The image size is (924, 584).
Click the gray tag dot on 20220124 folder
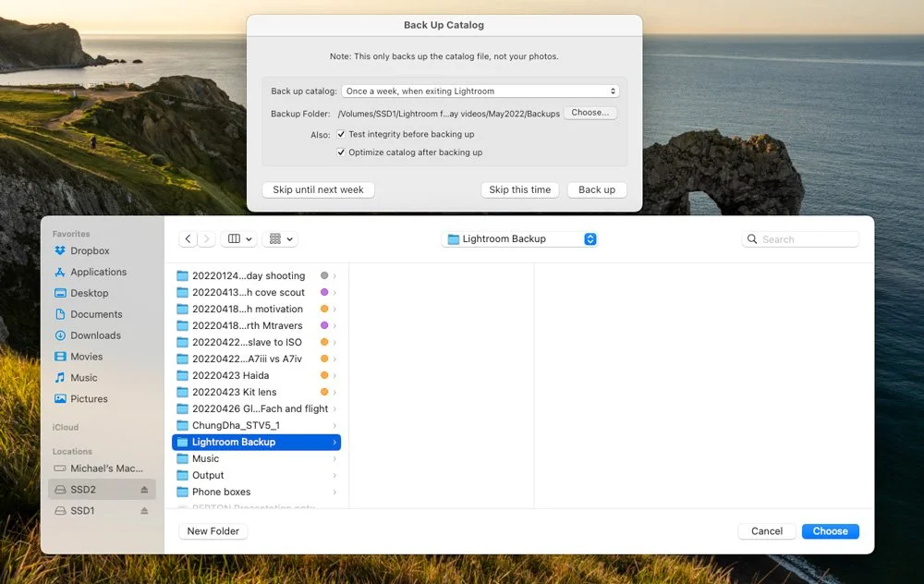[324, 275]
